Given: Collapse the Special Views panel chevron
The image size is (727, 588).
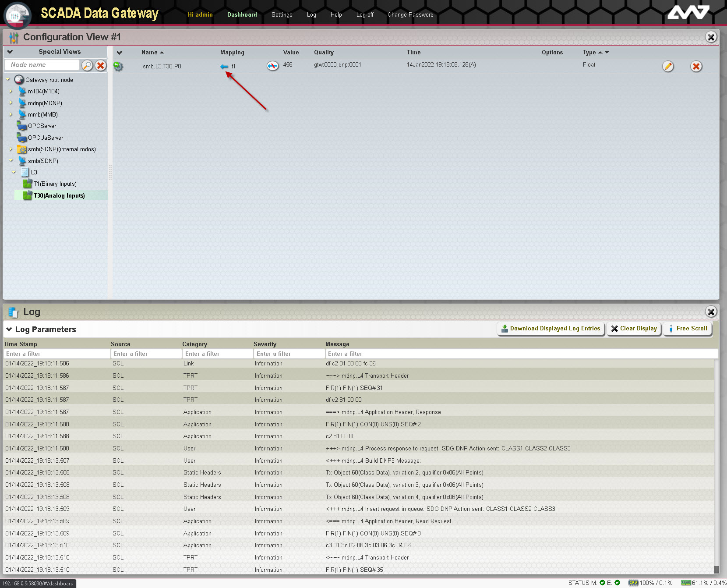Looking at the screenshot, I should point(10,52).
